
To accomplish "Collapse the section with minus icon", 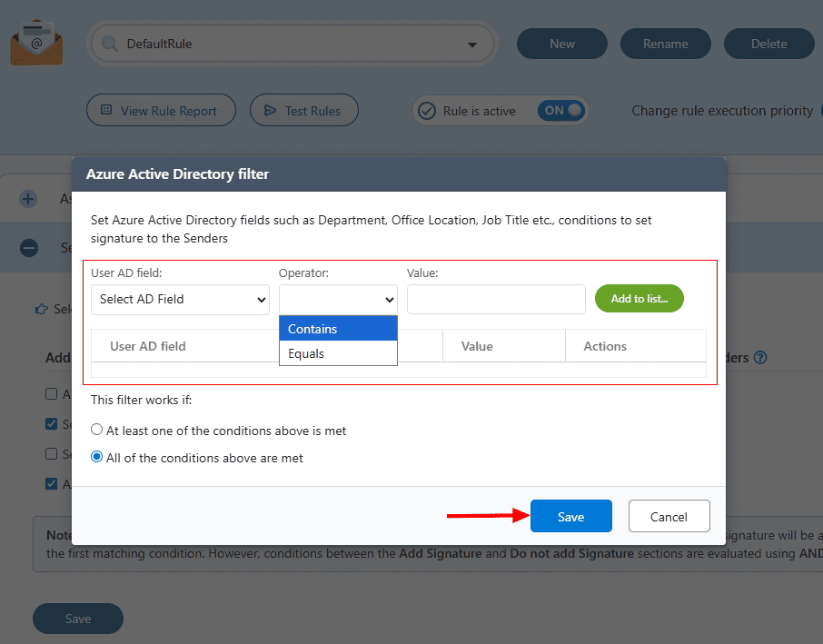I will [29, 247].
